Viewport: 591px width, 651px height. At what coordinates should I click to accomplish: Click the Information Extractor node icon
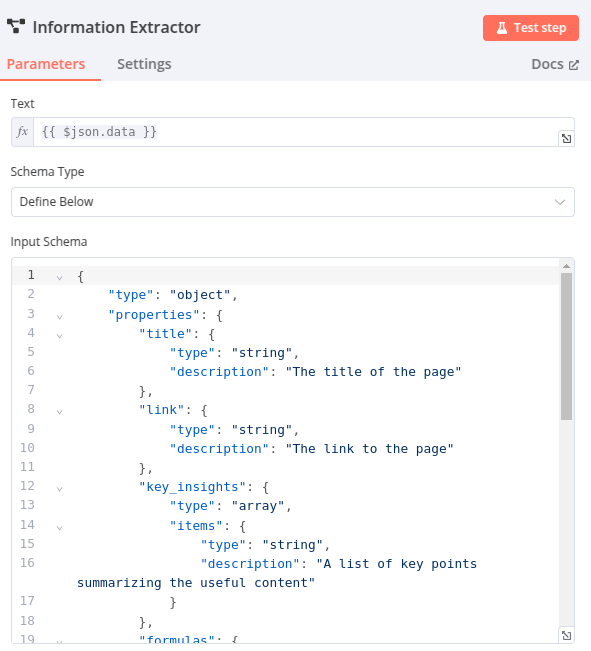point(16,27)
